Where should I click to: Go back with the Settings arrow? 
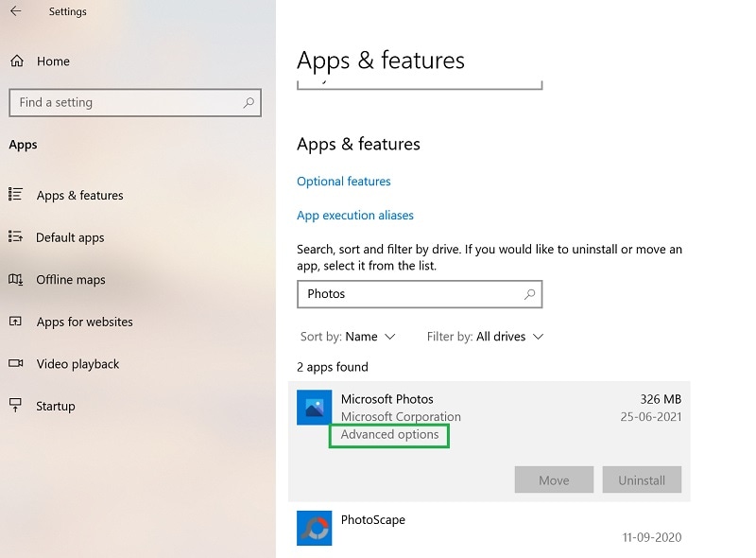pyautogui.click(x=16, y=10)
